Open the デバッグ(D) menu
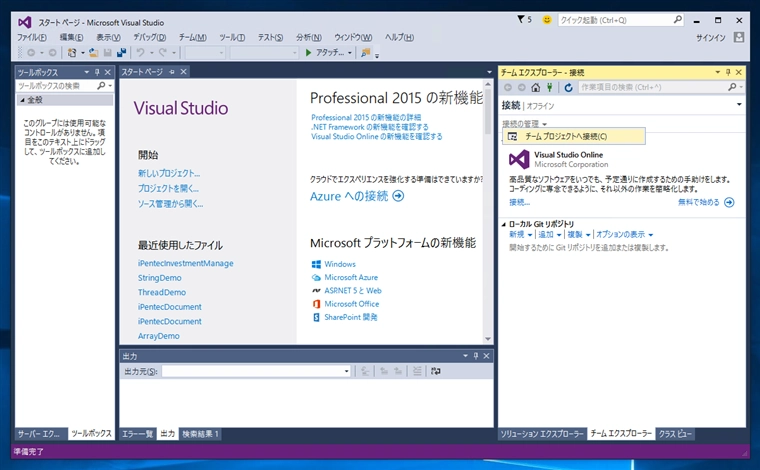This screenshot has height=470, width=760. pos(150,37)
